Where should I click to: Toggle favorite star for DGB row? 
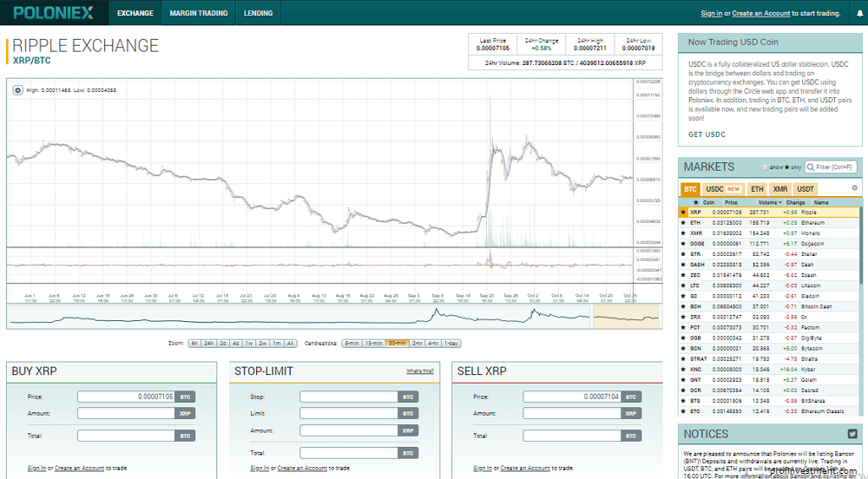pyautogui.click(x=683, y=338)
